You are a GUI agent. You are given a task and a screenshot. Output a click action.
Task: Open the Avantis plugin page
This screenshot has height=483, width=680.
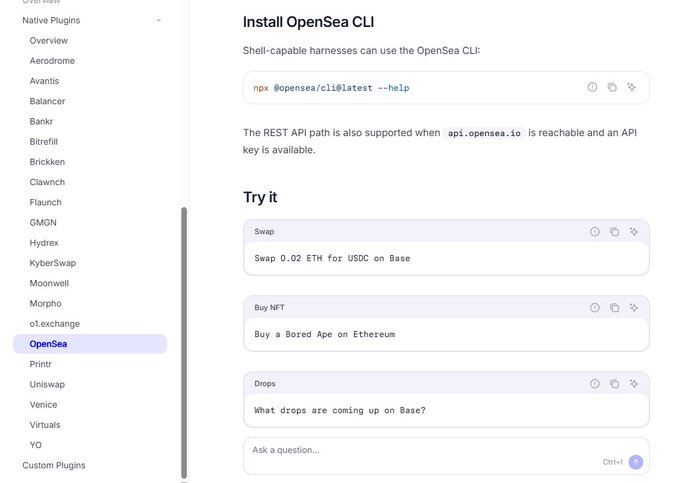tap(44, 81)
